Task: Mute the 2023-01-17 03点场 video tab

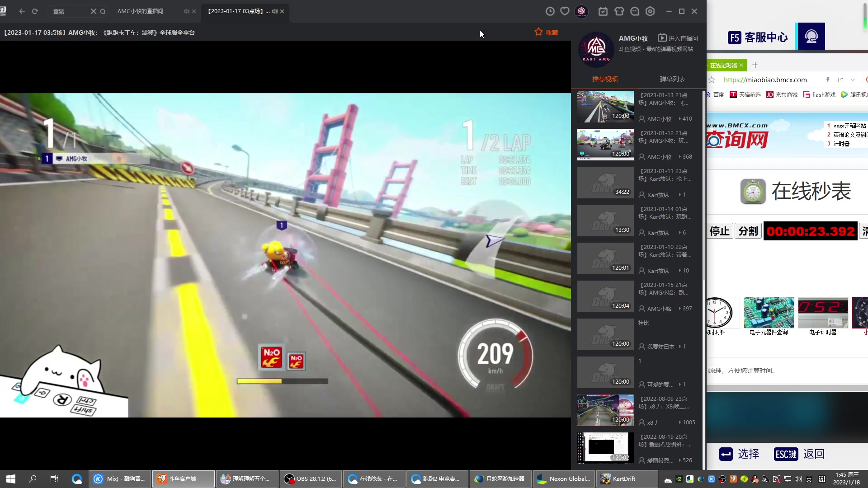Action: click(274, 11)
